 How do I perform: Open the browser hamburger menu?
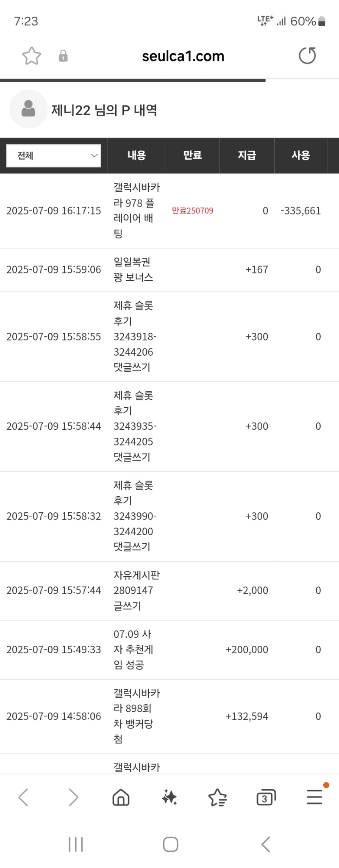pyautogui.click(x=314, y=797)
